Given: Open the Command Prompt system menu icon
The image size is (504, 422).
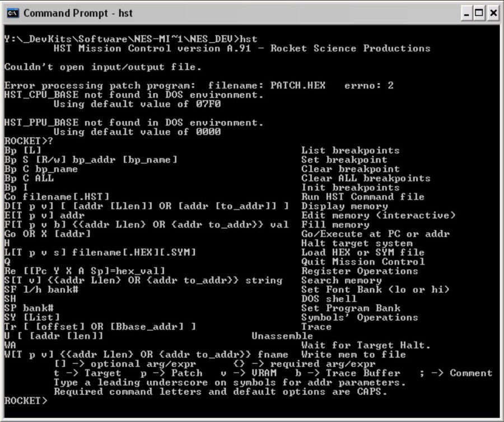Looking at the screenshot, I should point(12,13).
